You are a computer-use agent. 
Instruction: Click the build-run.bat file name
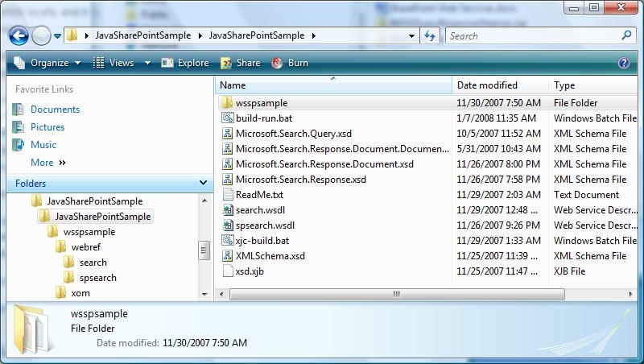[264, 118]
